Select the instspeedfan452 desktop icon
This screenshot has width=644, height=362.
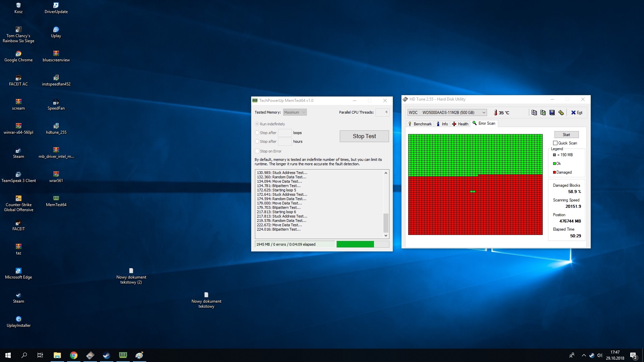(x=56, y=80)
